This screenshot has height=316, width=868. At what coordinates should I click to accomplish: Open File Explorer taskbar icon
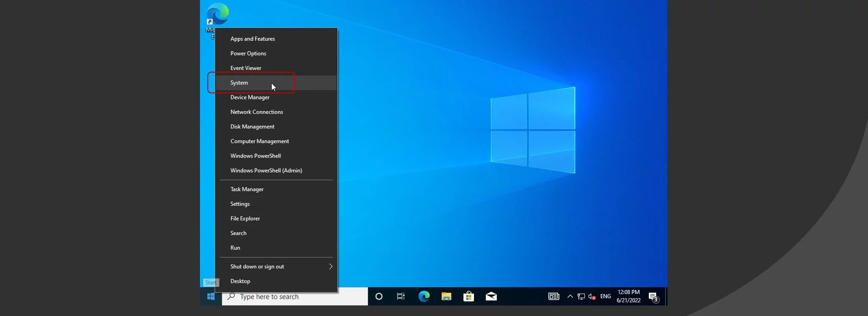[447, 296]
